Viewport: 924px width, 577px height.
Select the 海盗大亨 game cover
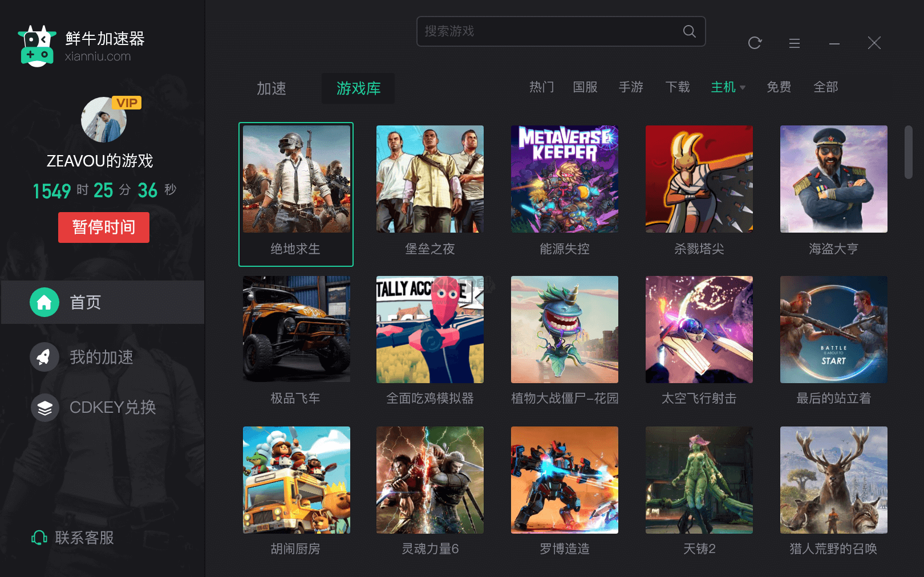pyautogui.click(x=834, y=179)
